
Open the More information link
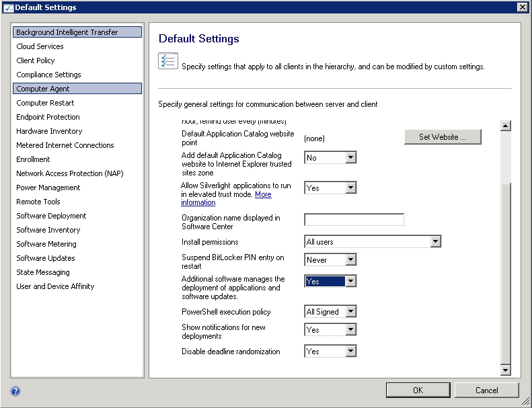(263, 194)
